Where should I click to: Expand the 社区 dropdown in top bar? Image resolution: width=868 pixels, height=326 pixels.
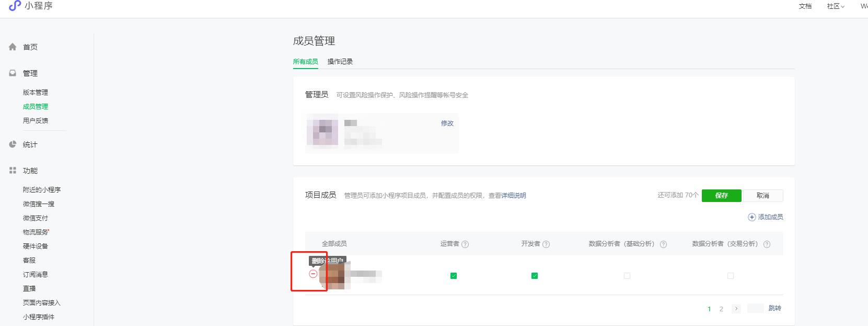tap(836, 6)
